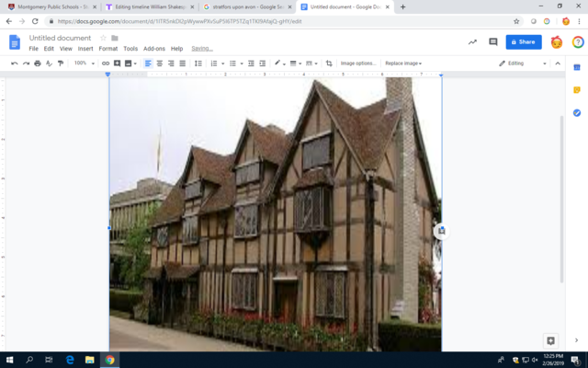Open the Help menu
Image resolution: width=588 pixels, height=368 pixels.
(176, 49)
